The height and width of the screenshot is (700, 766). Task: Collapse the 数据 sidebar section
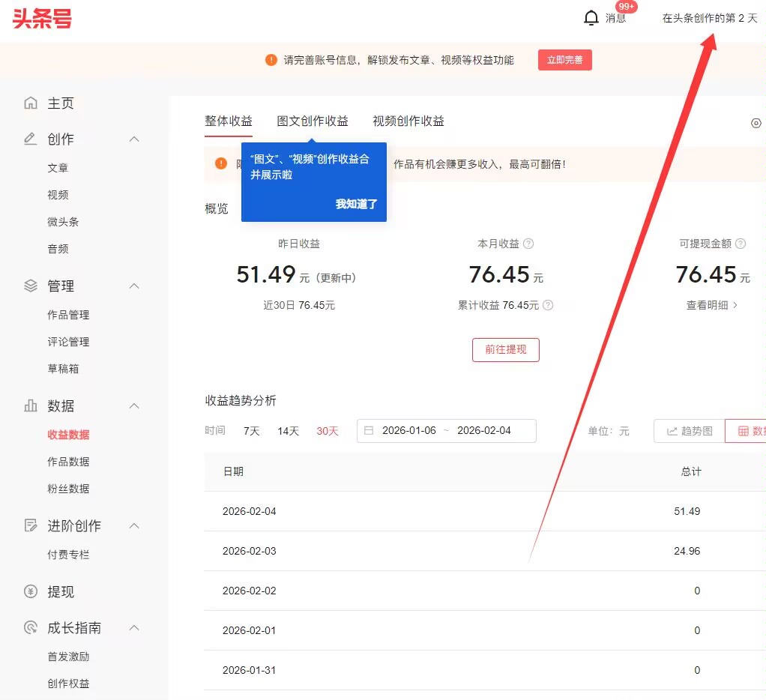pyautogui.click(x=133, y=405)
